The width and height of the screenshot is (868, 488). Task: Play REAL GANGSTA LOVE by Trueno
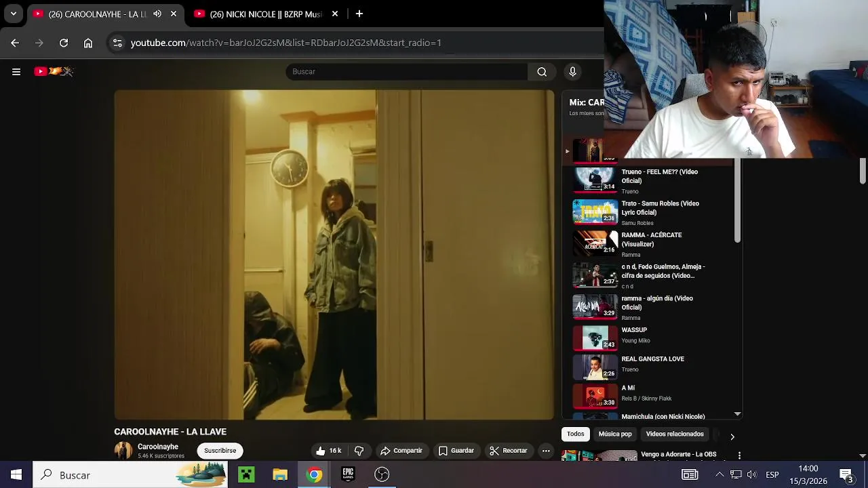[651, 366]
